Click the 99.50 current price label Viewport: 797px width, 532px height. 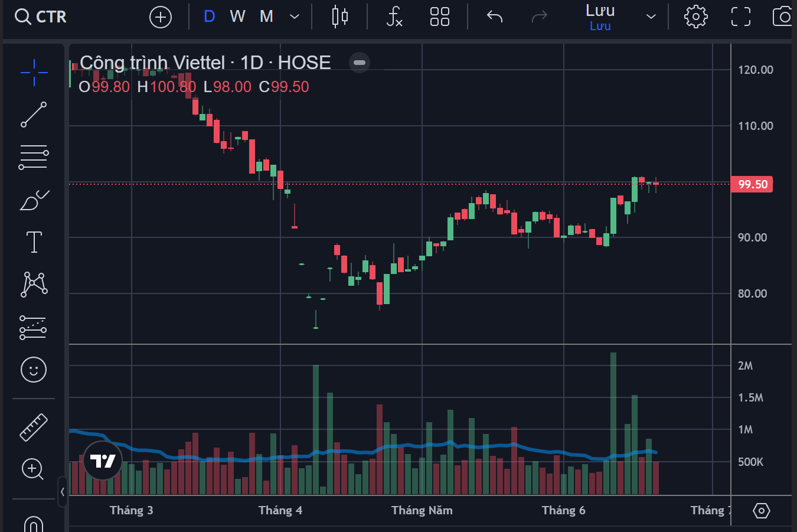pos(752,184)
